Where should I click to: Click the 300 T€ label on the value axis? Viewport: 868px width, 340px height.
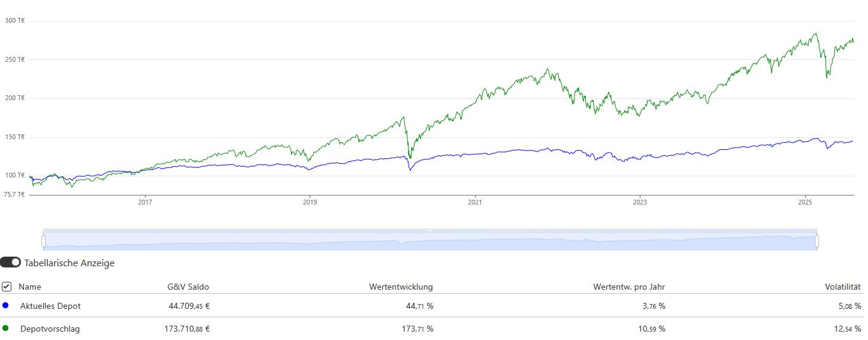(15, 20)
